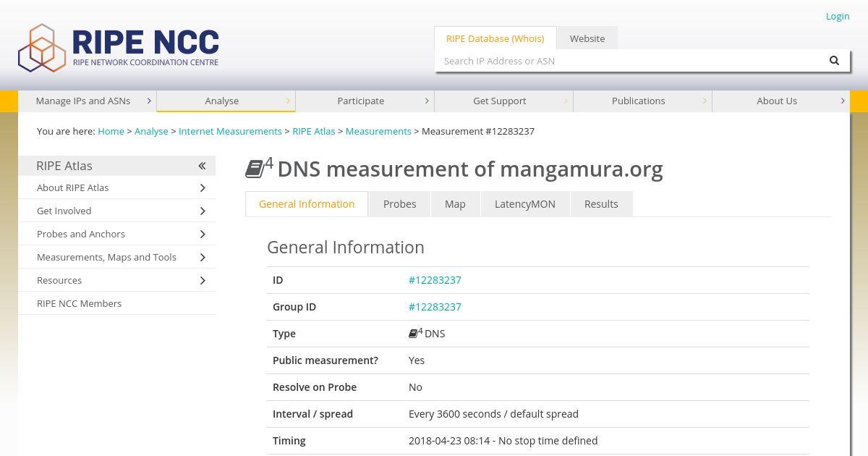This screenshot has width=868, height=456.
Task: Open the Publications menu
Action: (642, 101)
